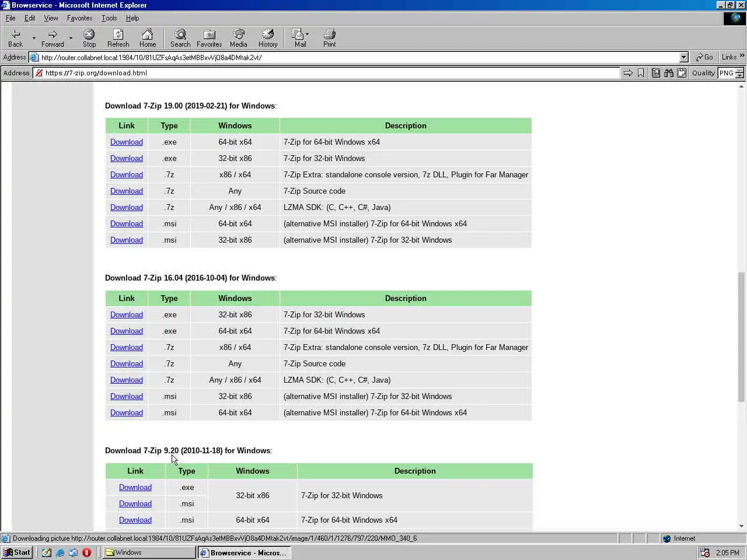
Task: Download 7-Zip 16.04 32-bit .exe installer
Action: (x=127, y=314)
